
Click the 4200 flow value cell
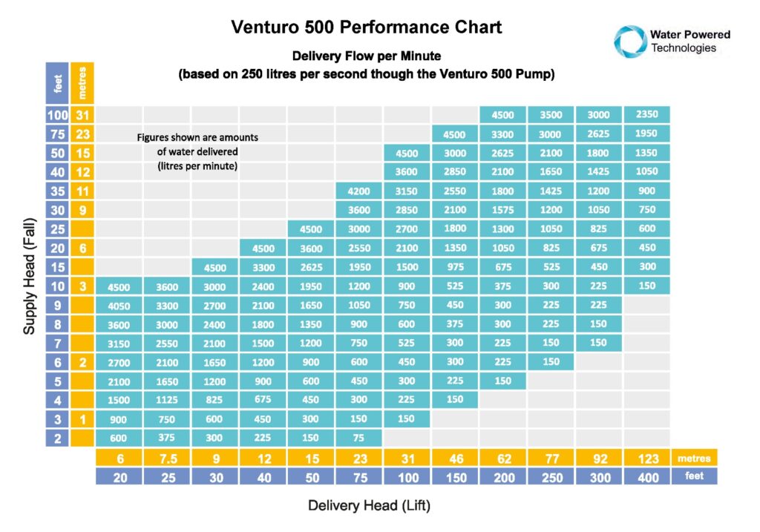pos(358,191)
